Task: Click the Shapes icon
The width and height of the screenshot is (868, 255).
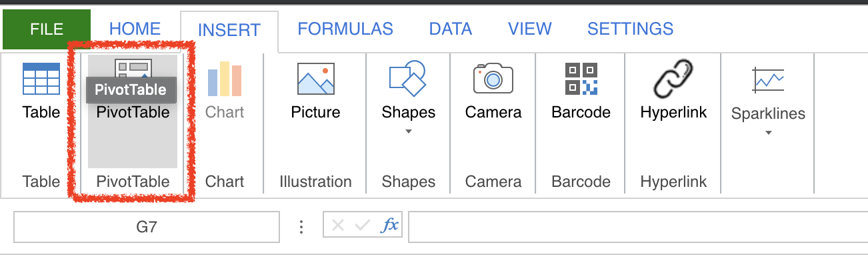Action: (407, 79)
